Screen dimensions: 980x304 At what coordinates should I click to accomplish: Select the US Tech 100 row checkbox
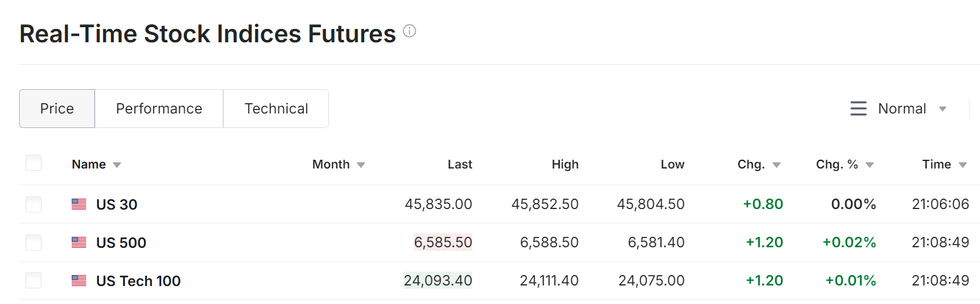[x=34, y=281]
